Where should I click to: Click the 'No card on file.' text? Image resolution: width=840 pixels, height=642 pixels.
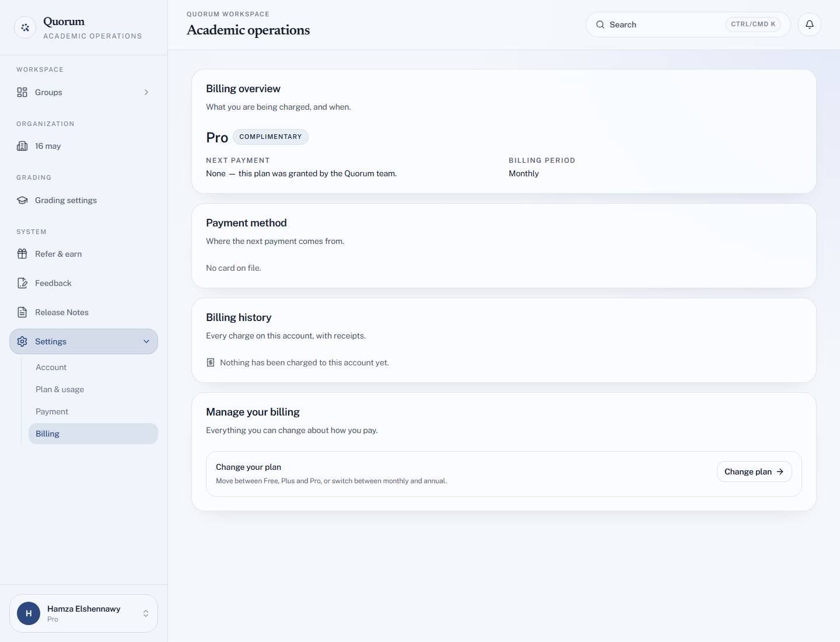point(233,268)
